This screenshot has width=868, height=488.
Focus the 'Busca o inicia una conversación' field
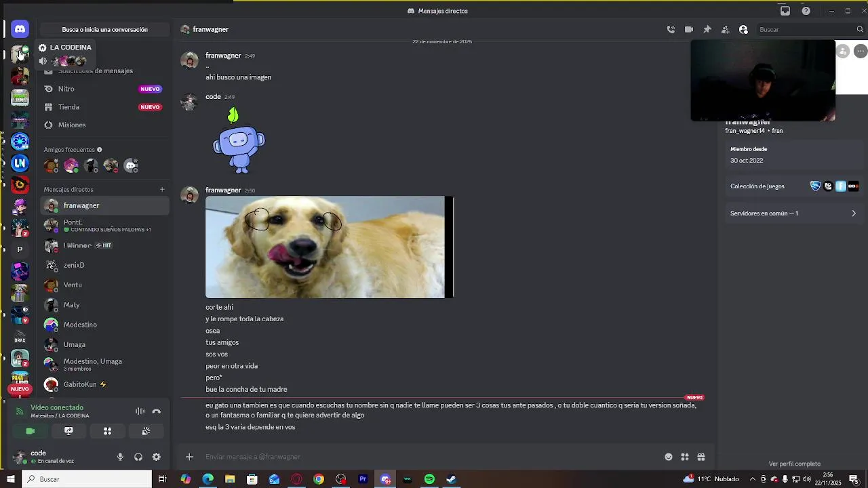tap(105, 29)
